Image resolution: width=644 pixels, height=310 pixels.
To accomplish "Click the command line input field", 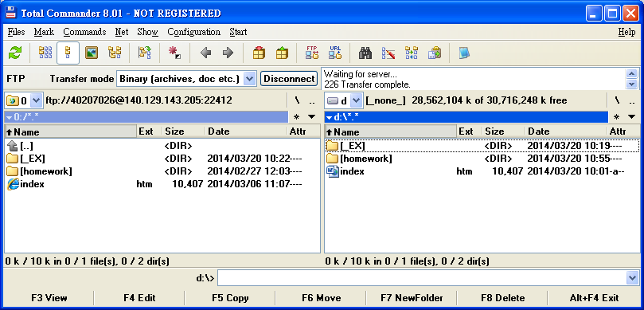I will [422, 278].
